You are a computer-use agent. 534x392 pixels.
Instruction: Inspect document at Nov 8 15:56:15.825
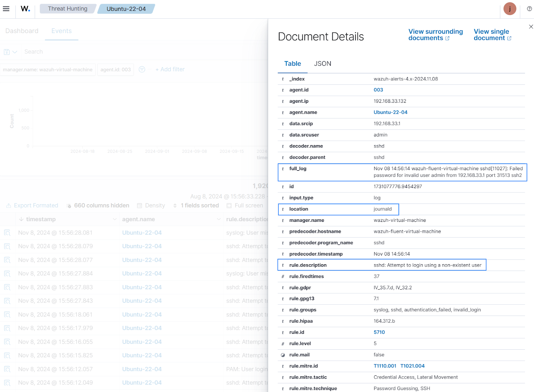(x=7, y=355)
